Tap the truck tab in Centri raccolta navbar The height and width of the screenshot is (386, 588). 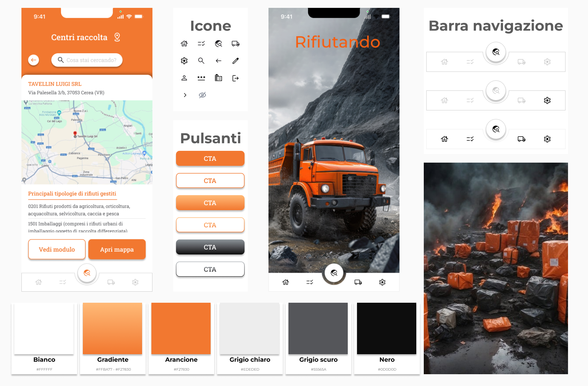coord(111,282)
